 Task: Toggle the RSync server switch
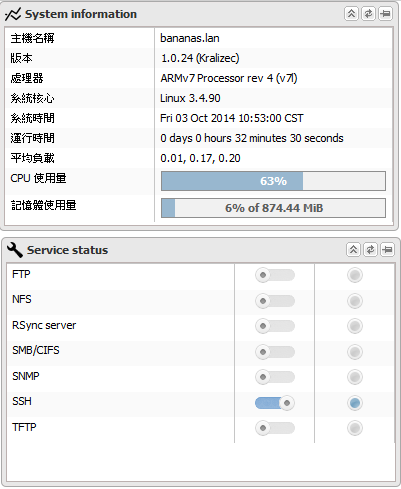275,326
